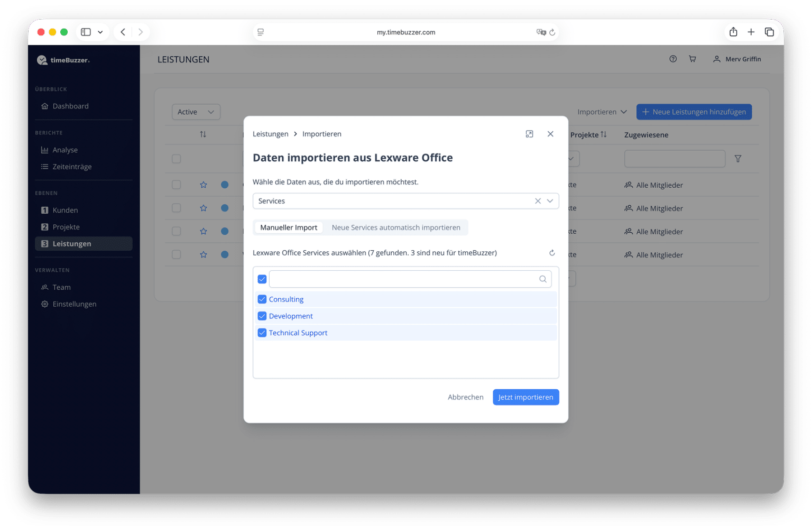Switch to the Manueller Import tab

pos(289,228)
